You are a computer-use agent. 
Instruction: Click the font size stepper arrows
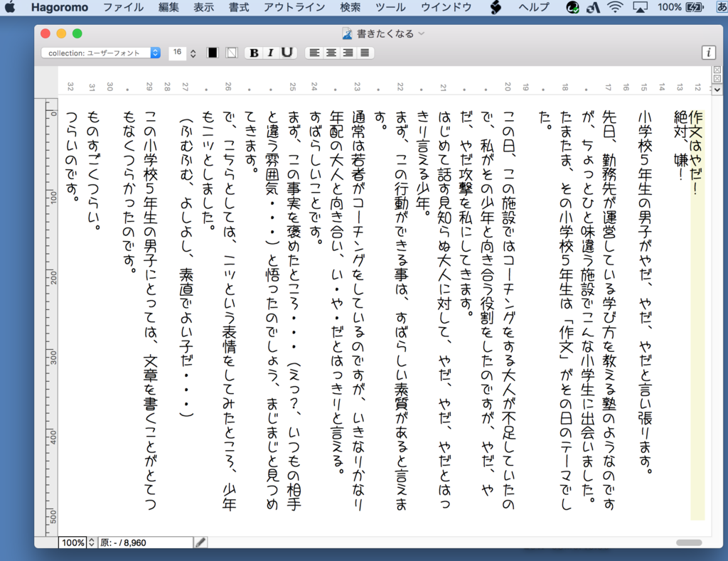coord(193,53)
